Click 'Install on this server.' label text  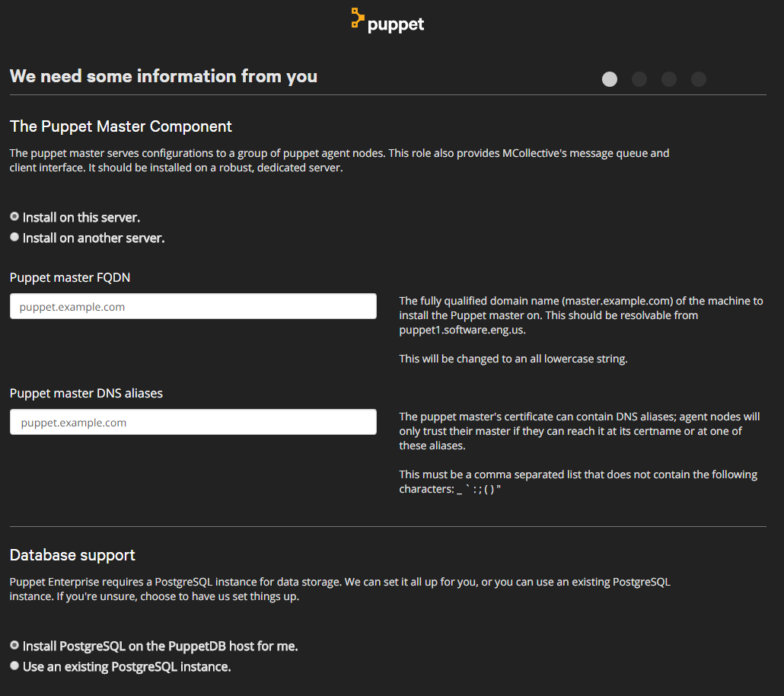tap(81, 218)
